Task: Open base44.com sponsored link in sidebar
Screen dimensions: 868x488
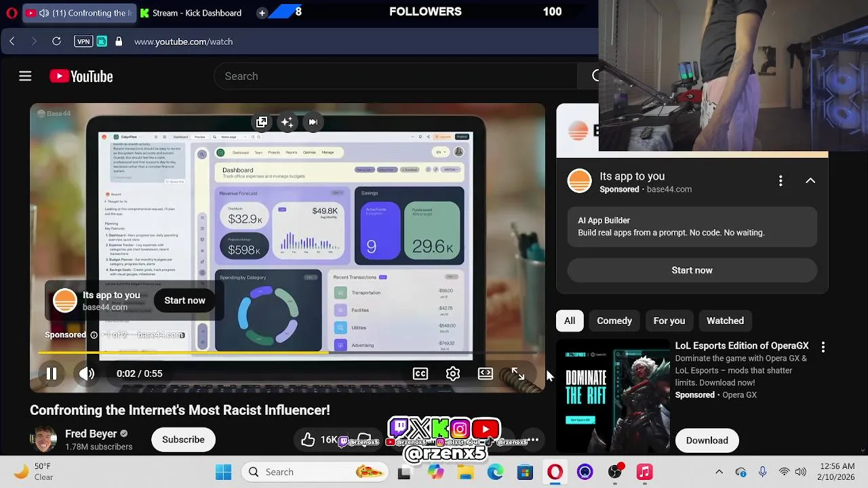Action: coord(669,189)
